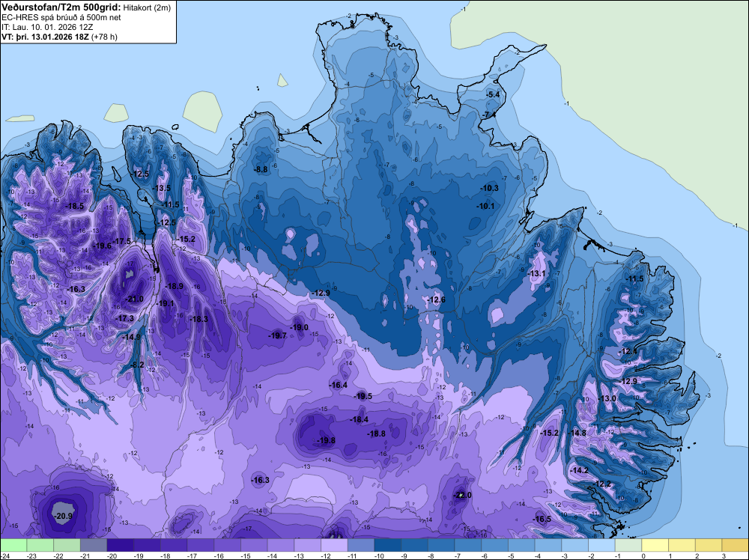749x560 pixels.
Task: Click the -16.4 temperature value
Action: pyautogui.click(x=339, y=385)
